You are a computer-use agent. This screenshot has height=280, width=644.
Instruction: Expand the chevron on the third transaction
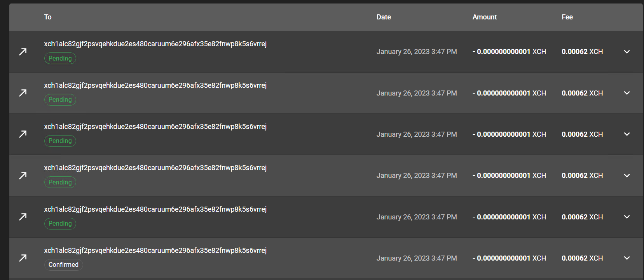point(627,134)
